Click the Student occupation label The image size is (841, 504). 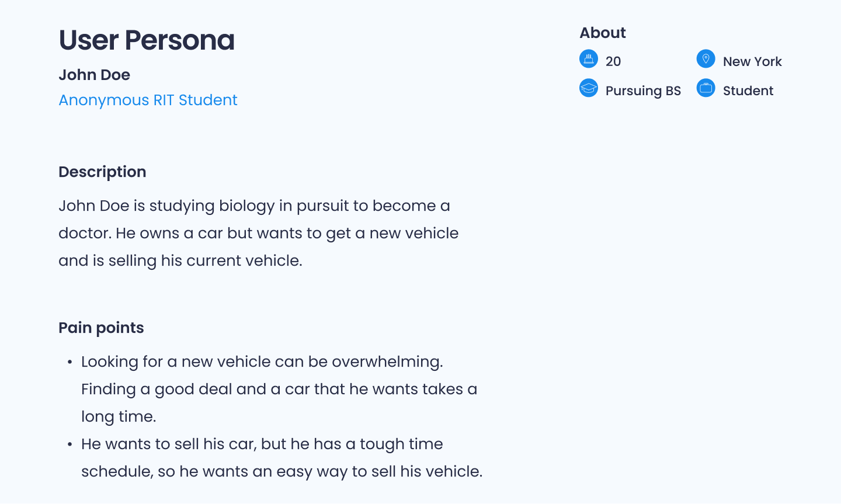(x=748, y=91)
